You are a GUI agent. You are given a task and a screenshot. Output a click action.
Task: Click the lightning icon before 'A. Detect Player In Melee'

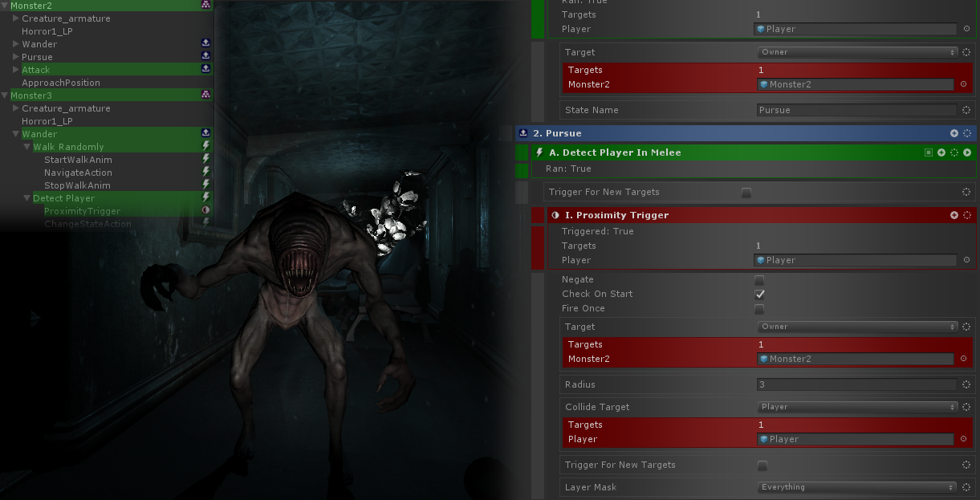pyautogui.click(x=539, y=152)
